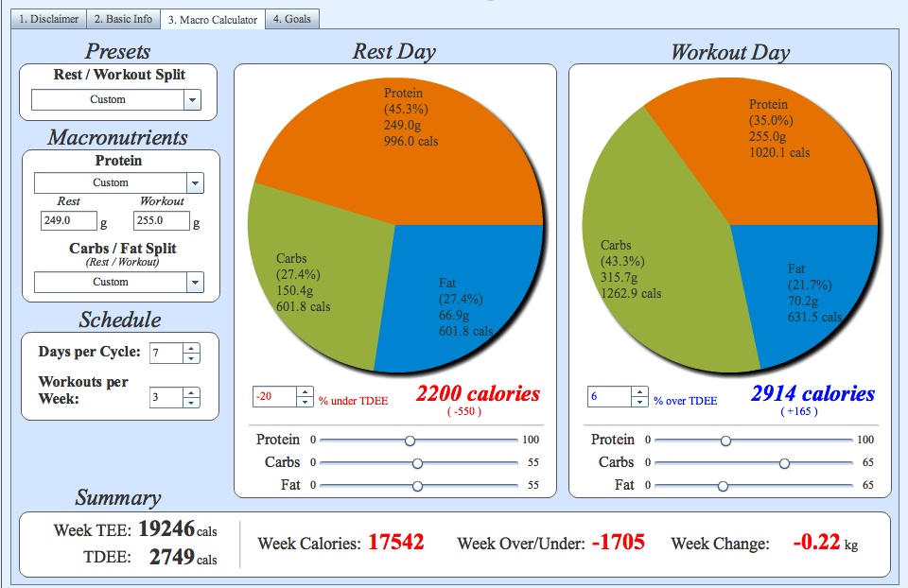The image size is (908, 588).
Task: Click the Rest Day Carbs slider handle
Action: click(x=417, y=463)
